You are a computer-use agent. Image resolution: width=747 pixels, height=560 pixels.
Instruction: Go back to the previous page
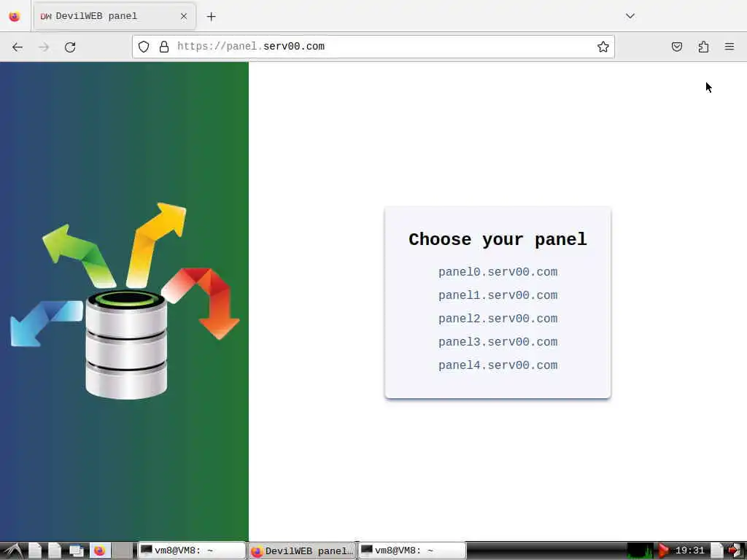pyautogui.click(x=18, y=47)
